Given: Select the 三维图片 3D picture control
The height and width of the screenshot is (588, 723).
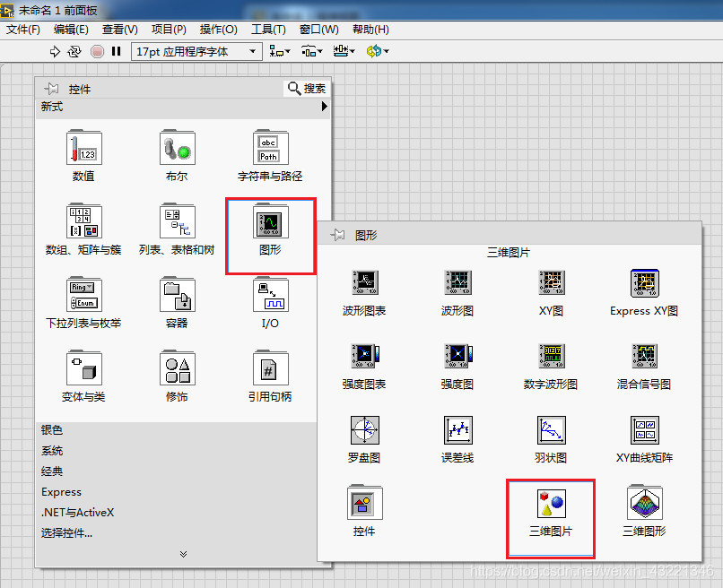Looking at the screenshot, I should tap(552, 504).
